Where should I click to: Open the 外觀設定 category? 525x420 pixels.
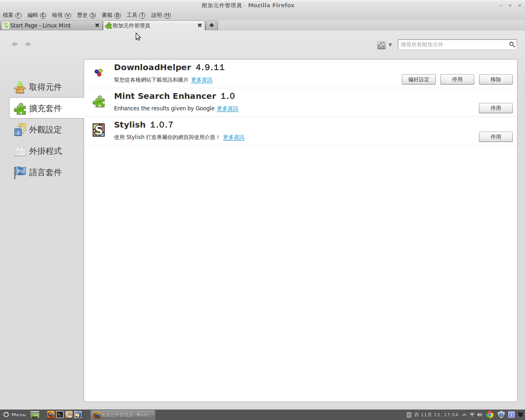pyautogui.click(x=46, y=130)
